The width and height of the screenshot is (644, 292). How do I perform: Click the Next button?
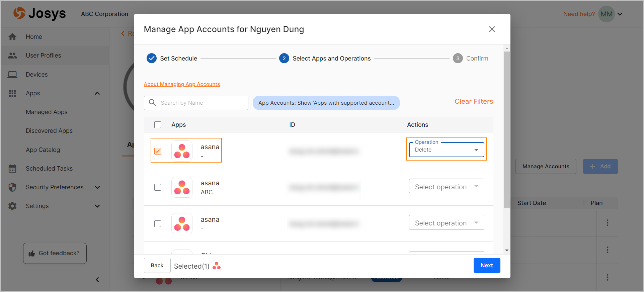487,265
